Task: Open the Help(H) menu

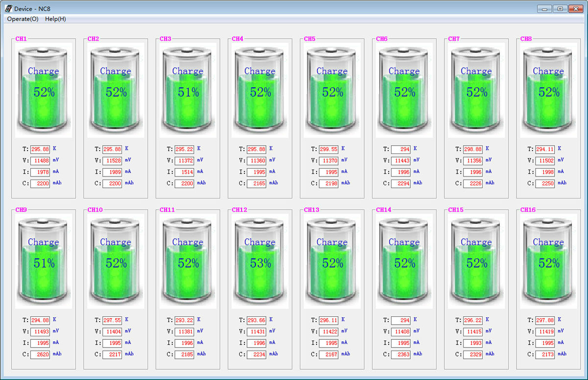Action: [x=55, y=19]
